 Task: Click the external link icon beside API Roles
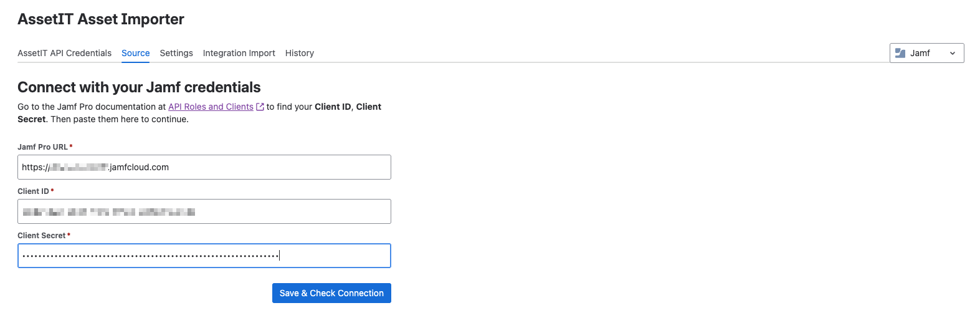[x=260, y=107]
